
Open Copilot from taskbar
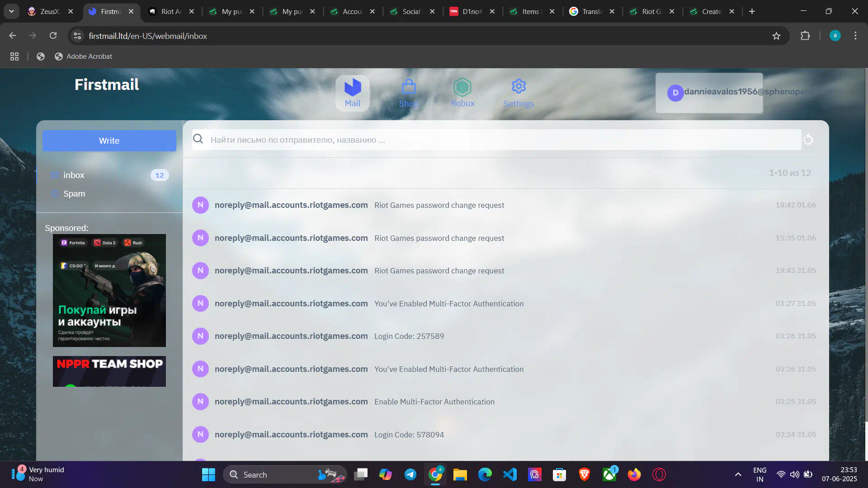click(x=386, y=474)
